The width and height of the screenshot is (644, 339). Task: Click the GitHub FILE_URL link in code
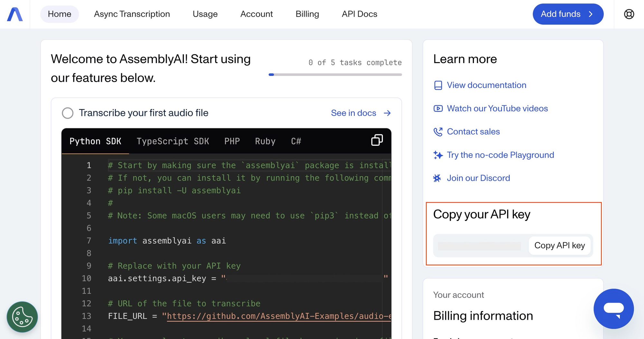279,316
